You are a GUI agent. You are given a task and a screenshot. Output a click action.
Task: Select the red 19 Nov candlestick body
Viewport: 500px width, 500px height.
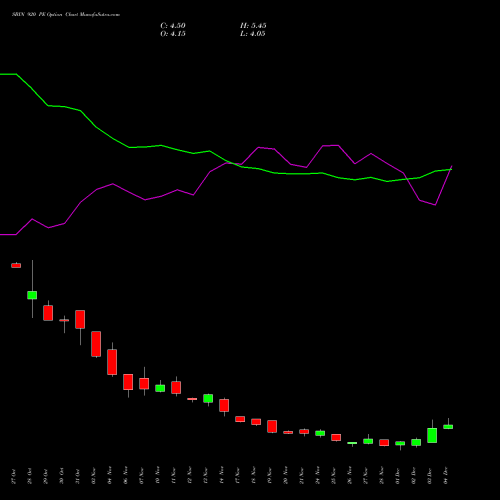click(272, 426)
